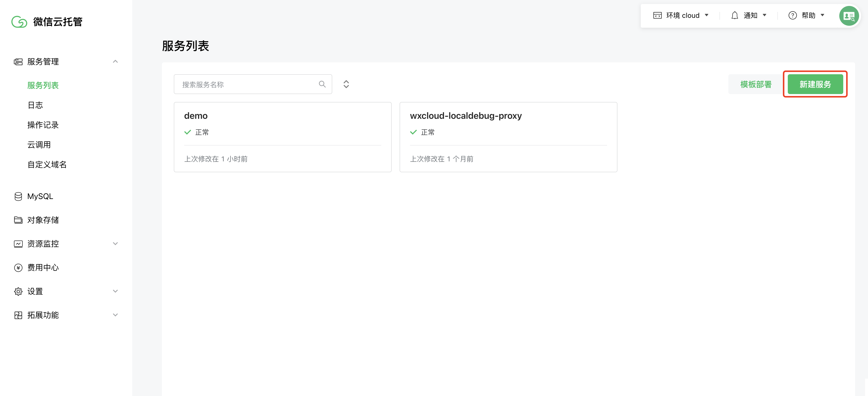Expand the 资源监控 sidebar section
This screenshot has height=396, width=868.
coord(115,244)
